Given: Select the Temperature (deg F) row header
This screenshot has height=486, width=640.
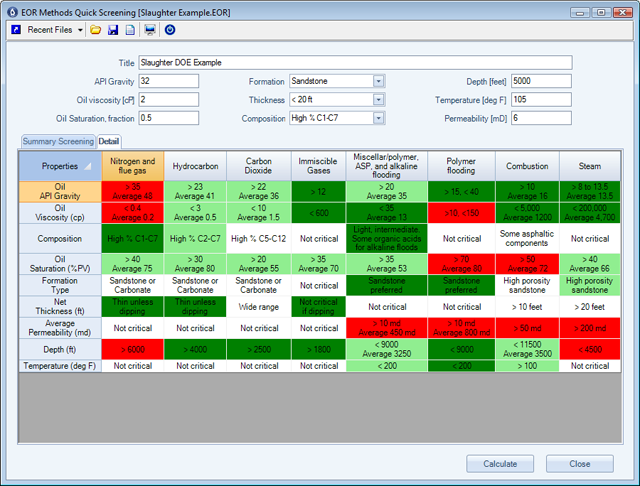Looking at the screenshot, I should point(60,366).
